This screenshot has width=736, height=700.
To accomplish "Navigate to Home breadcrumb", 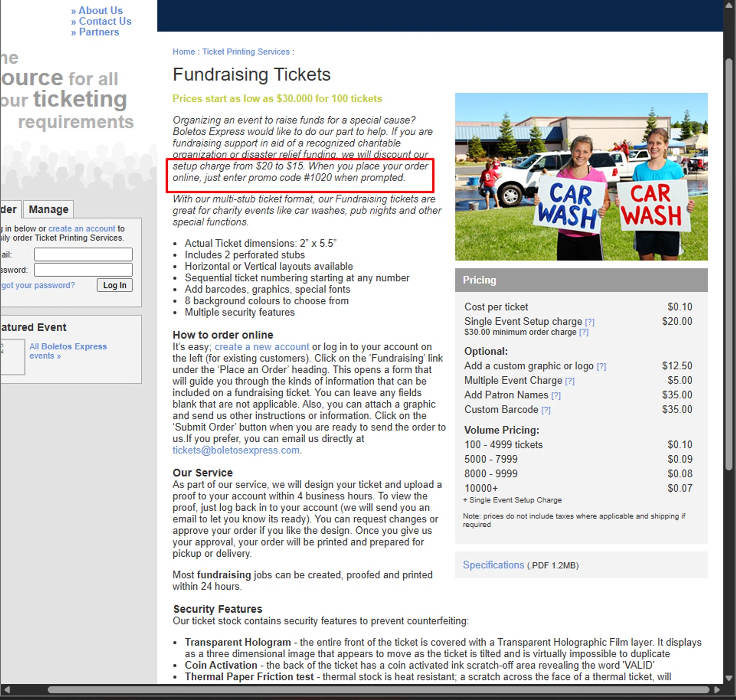I will click(x=184, y=52).
